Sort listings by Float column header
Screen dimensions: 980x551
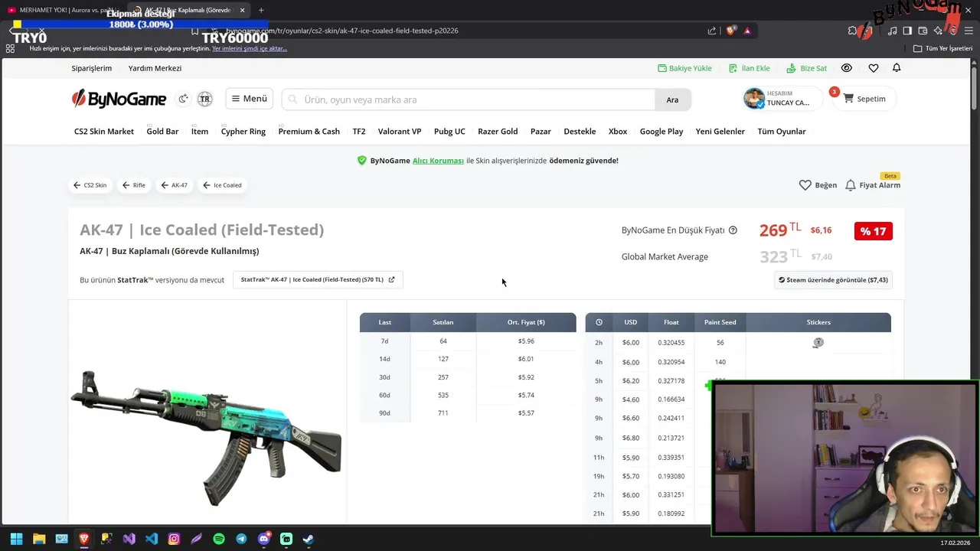pos(671,322)
